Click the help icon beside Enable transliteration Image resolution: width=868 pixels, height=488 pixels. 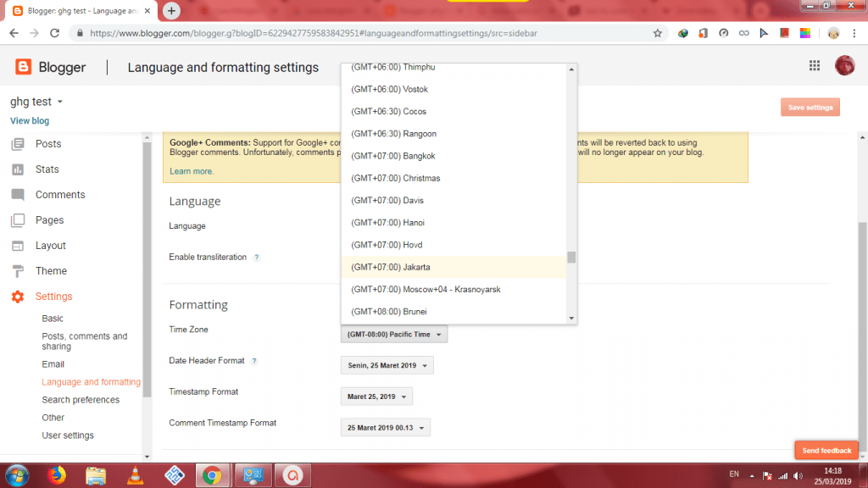click(256, 258)
